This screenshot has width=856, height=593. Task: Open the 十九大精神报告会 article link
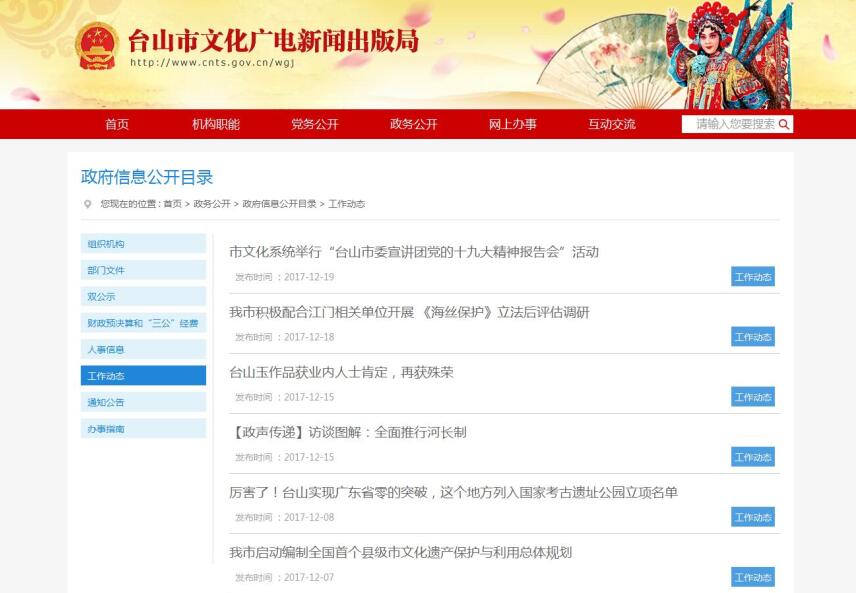(414, 252)
